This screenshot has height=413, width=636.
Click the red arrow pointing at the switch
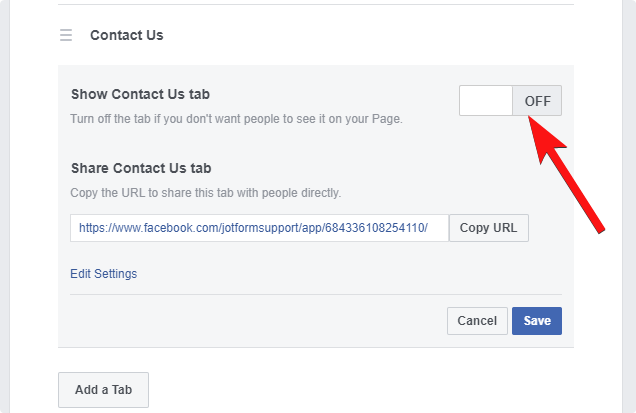(x=570, y=175)
